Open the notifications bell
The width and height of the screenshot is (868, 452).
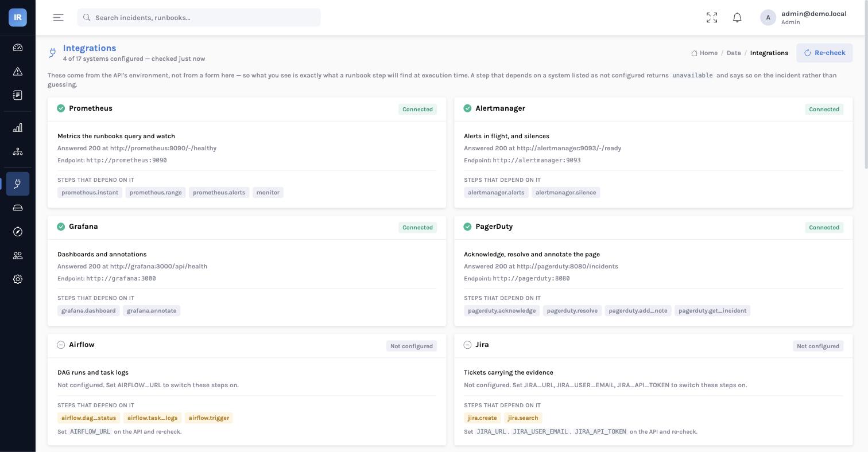tap(737, 18)
